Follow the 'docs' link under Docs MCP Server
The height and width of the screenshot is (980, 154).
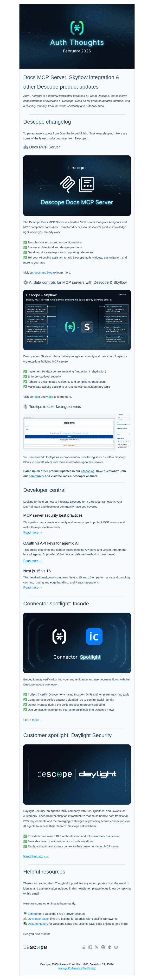tap(37, 272)
